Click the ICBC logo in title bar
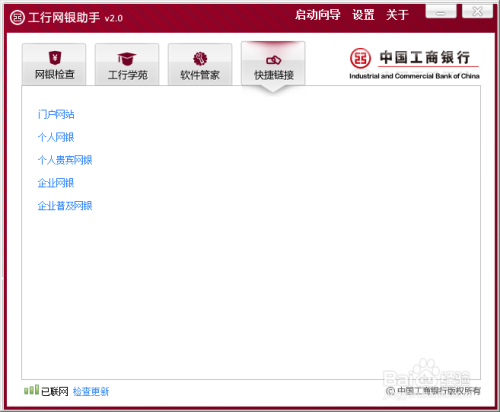The height and width of the screenshot is (412, 500). pos(17,17)
